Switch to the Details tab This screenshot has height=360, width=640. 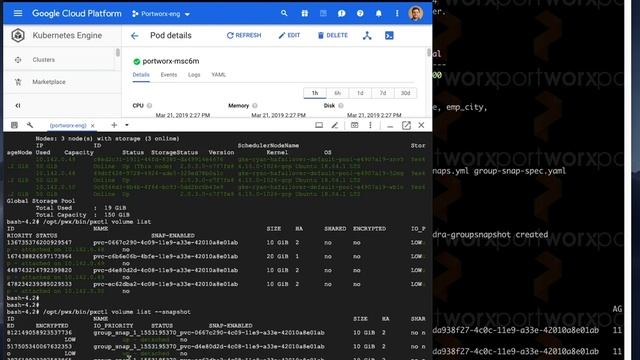pyautogui.click(x=141, y=75)
